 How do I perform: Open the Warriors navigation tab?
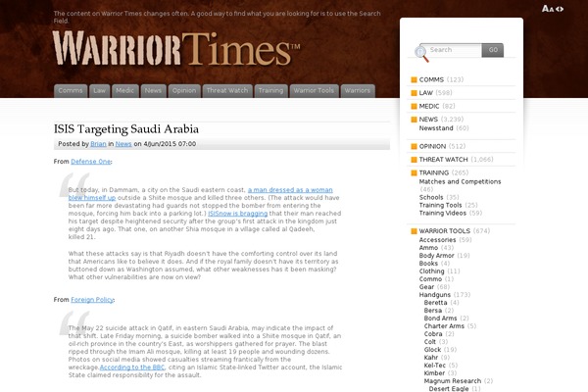(x=358, y=91)
